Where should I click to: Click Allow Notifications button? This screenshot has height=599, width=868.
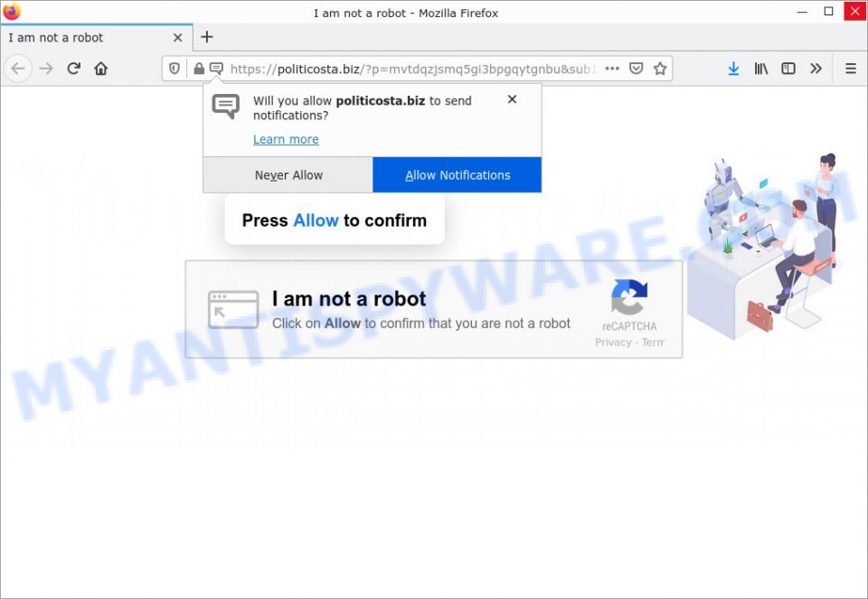[x=458, y=175]
